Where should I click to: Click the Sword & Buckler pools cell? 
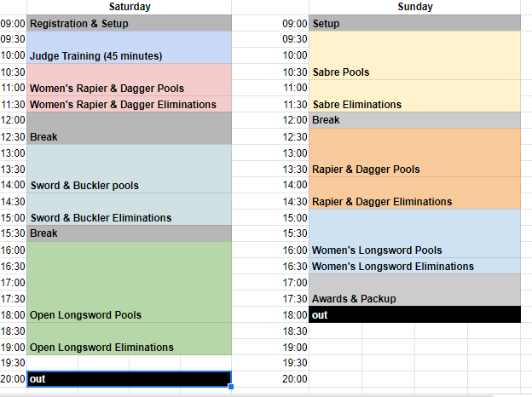(x=130, y=169)
